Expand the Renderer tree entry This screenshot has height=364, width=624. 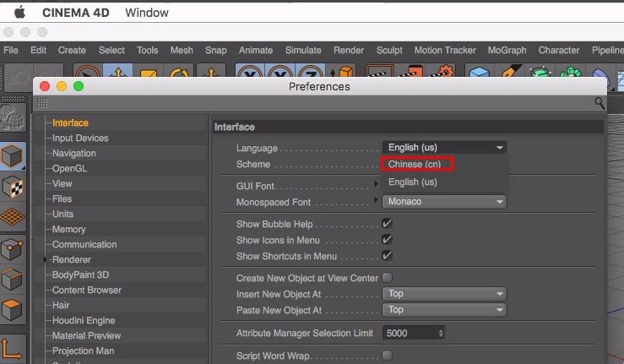(x=45, y=259)
